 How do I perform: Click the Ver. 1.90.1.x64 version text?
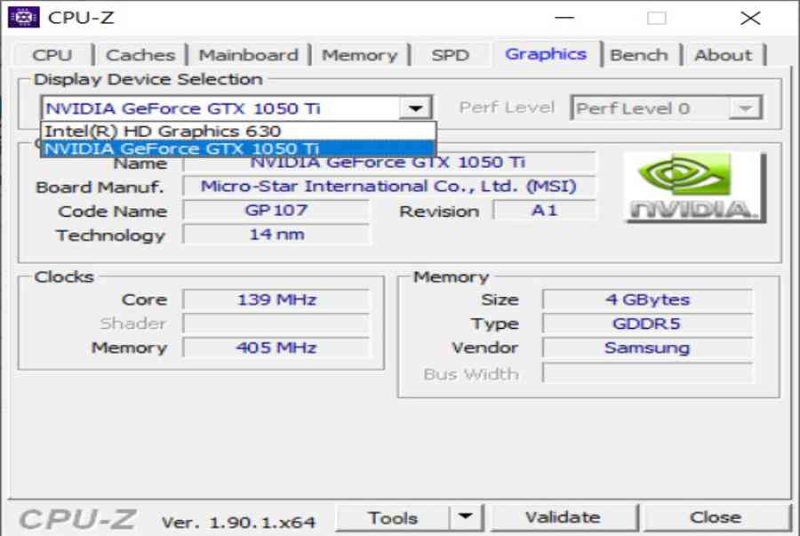coord(238,522)
